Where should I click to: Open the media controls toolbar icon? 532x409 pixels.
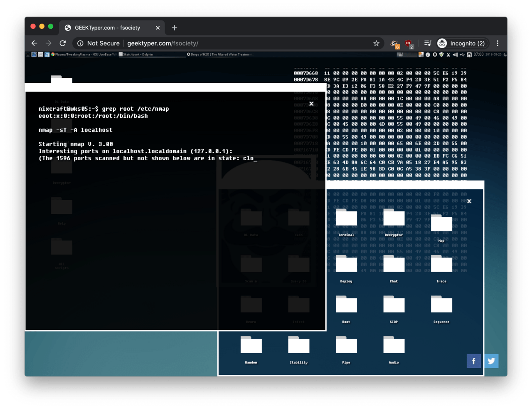click(428, 43)
